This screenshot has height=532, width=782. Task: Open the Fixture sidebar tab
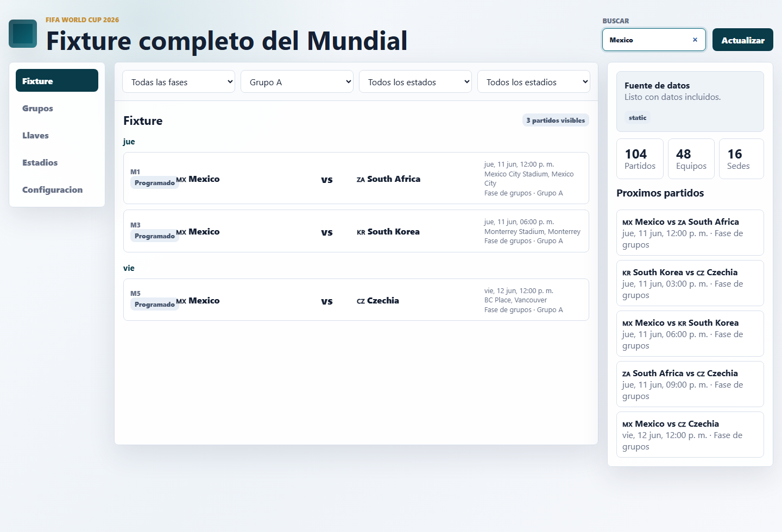[x=57, y=80]
